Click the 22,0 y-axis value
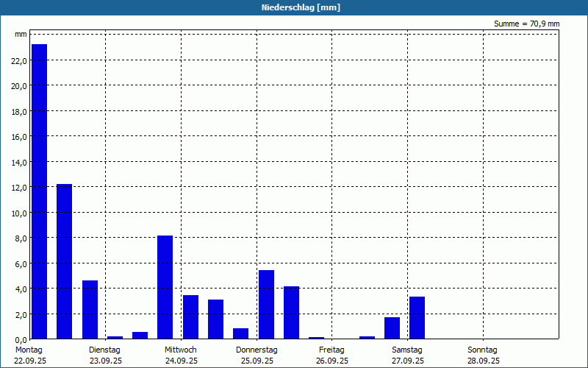The width and height of the screenshot is (588, 368). (19, 60)
